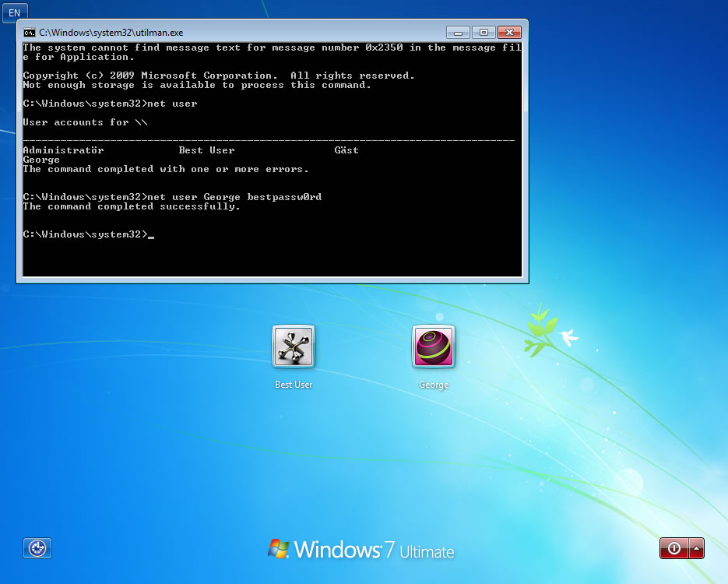The width and height of the screenshot is (728, 584).
Task: Minimize the utilman.exe console window
Action: pyautogui.click(x=458, y=32)
